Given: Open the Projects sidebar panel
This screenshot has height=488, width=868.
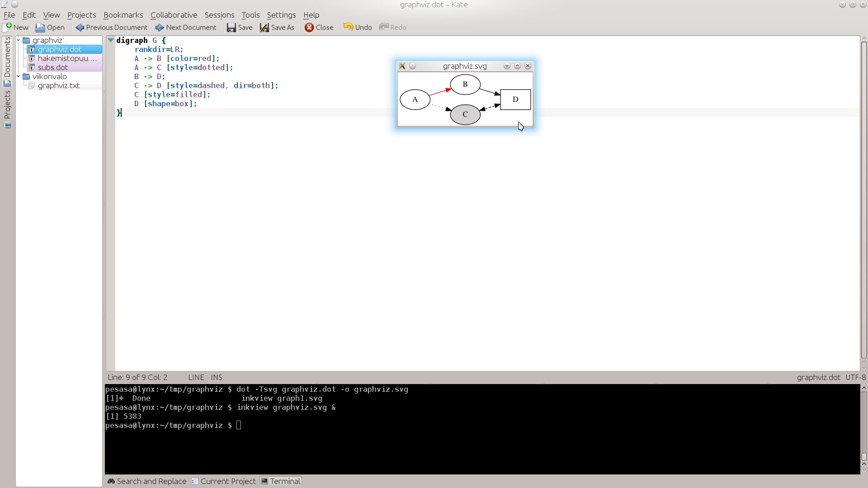Looking at the screenshot, I should (7, 109).
